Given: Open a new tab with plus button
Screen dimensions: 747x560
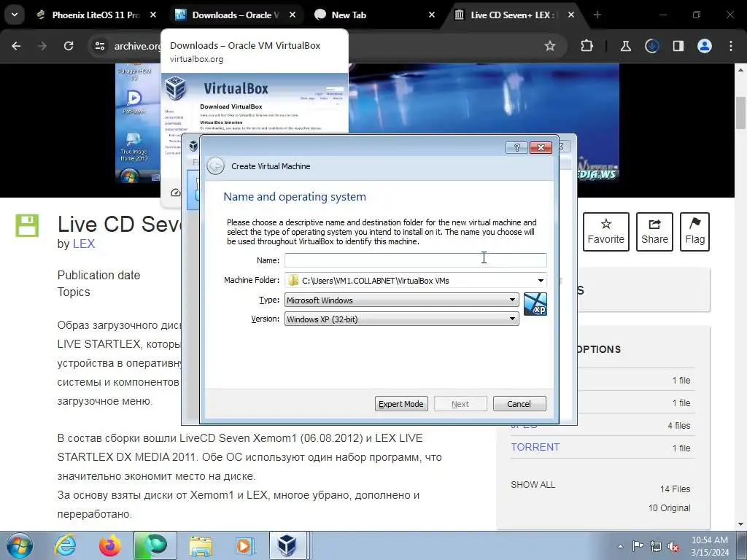Looking at the screenshot, I should 597,15.
